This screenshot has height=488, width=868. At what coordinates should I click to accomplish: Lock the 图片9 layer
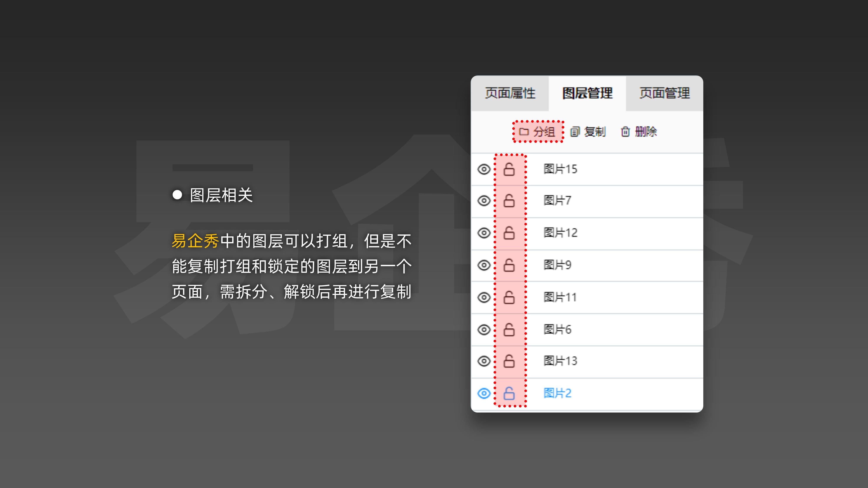coord(509,265)
